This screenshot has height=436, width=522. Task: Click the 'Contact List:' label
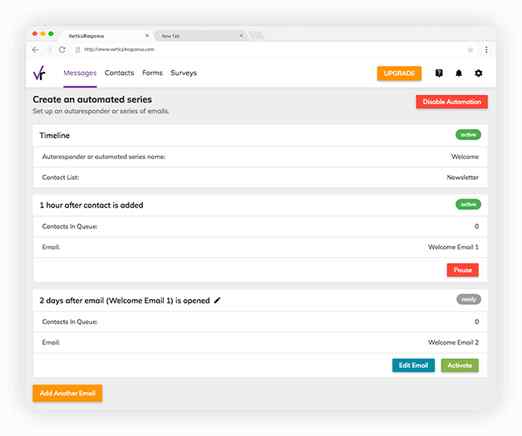click(x=60, y=177)
